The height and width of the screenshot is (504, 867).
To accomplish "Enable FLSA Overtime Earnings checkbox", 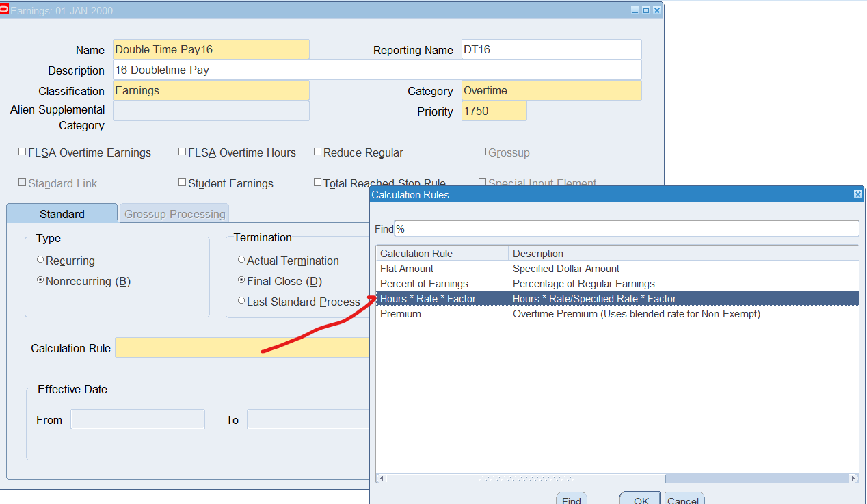I will (23, 152).
